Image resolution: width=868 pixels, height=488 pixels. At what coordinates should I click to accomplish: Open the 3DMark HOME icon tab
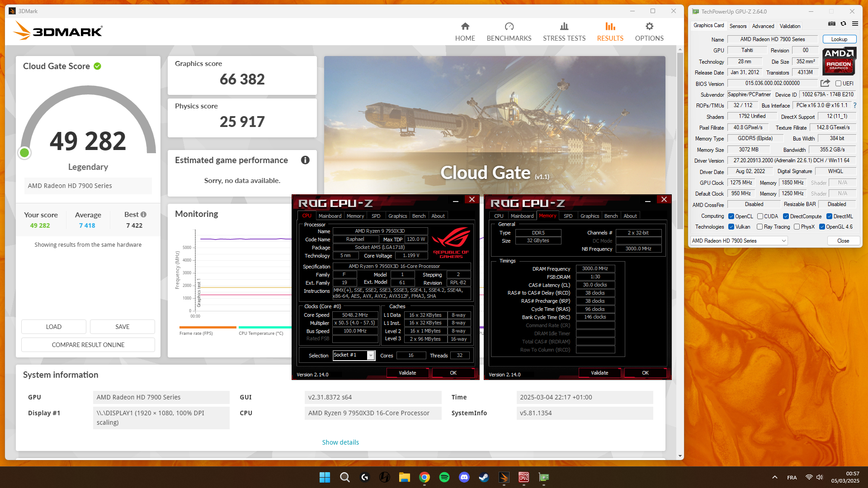(x=465, y=26)
